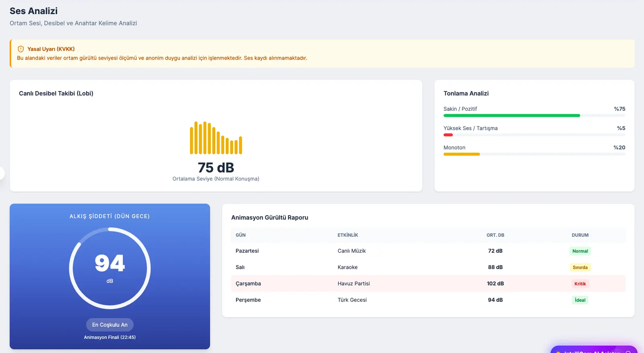Click Animasyon Finali (22:45) caption
Screen dimensions: 644x353
pos(110,338)
